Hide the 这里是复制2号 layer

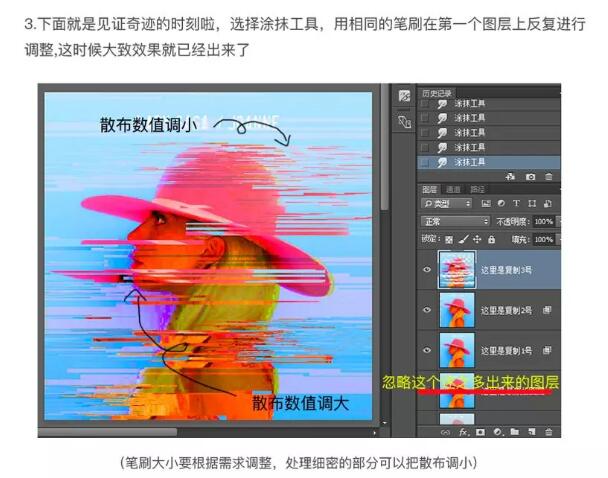(427, 310)
